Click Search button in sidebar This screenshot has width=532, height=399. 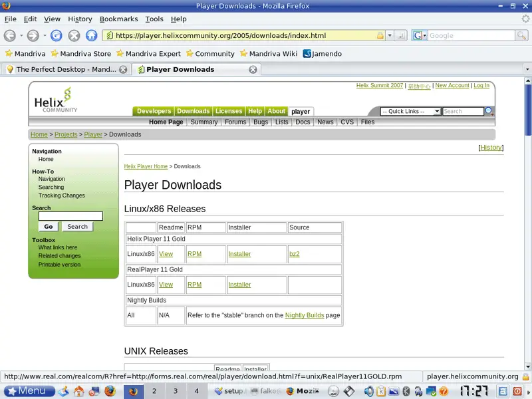pyautogui.click(x=77, y=227)
